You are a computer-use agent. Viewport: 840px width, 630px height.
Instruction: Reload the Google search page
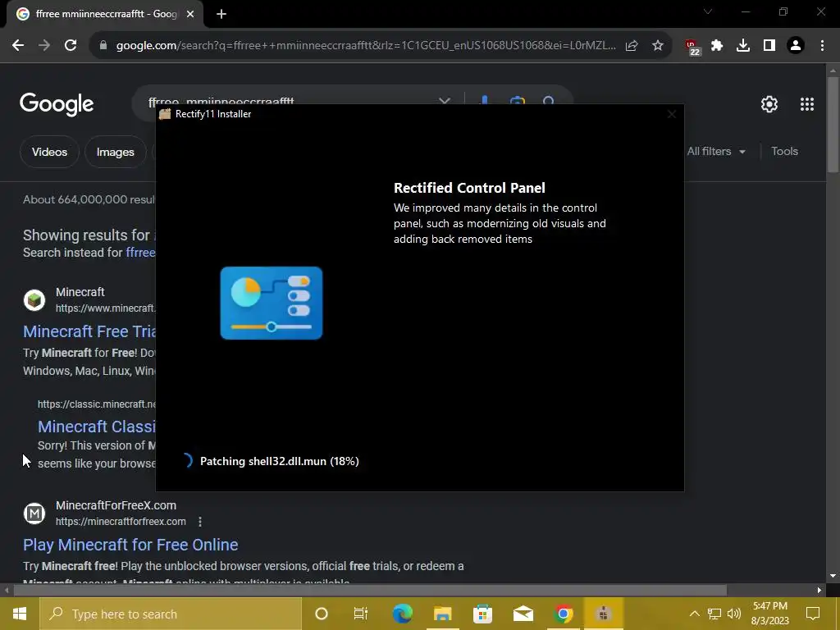[71, 46]
